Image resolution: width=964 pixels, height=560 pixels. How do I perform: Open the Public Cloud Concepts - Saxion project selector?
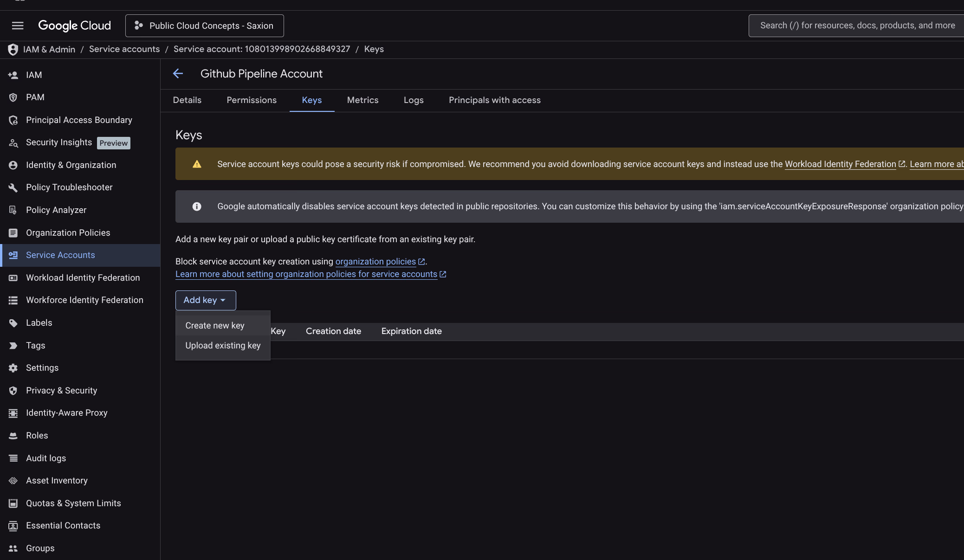pyautogui.click(x=204, y=26)
